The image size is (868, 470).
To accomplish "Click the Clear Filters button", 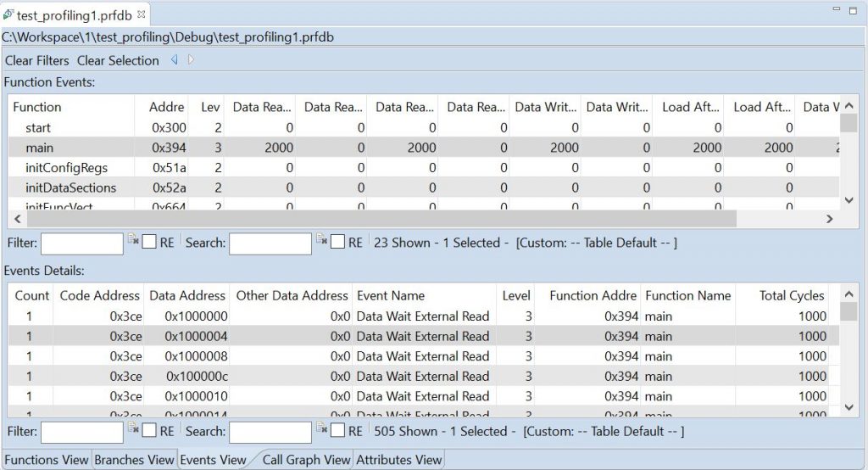I will [37, 60].
